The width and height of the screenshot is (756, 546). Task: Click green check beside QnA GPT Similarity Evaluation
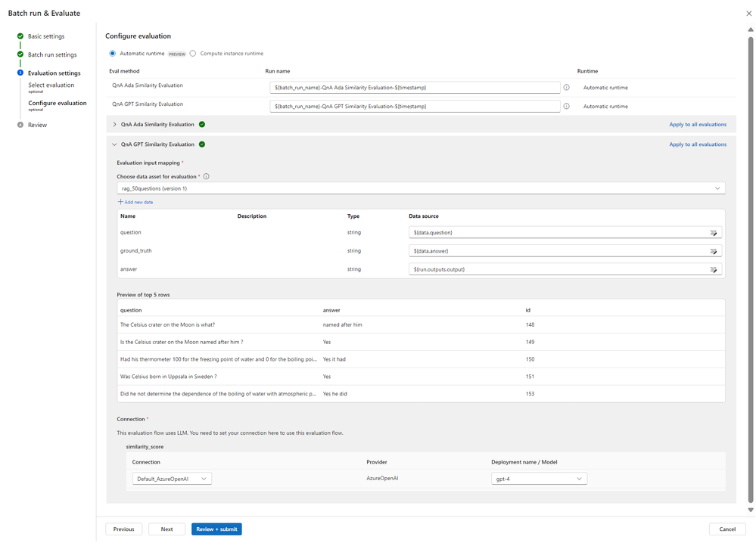click(202, 144)
